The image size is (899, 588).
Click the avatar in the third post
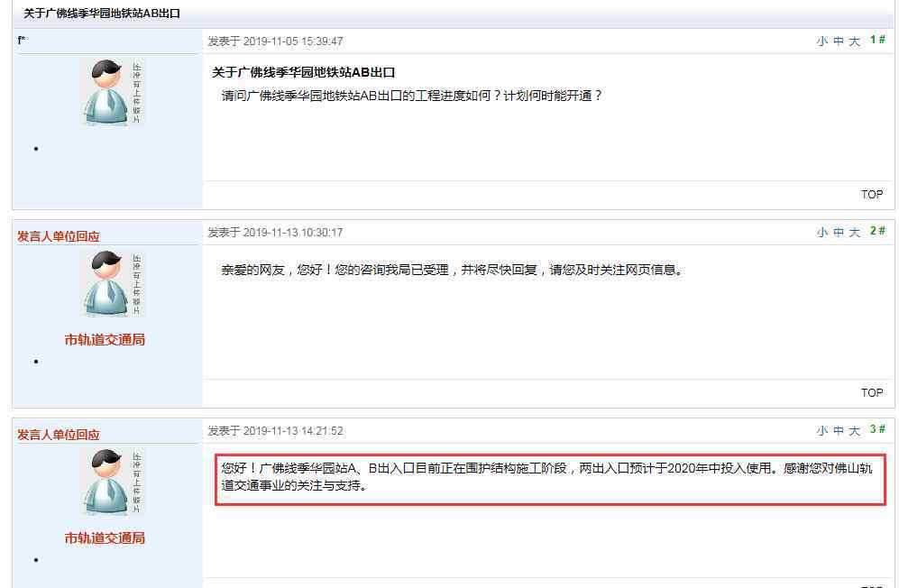(111, 482)
